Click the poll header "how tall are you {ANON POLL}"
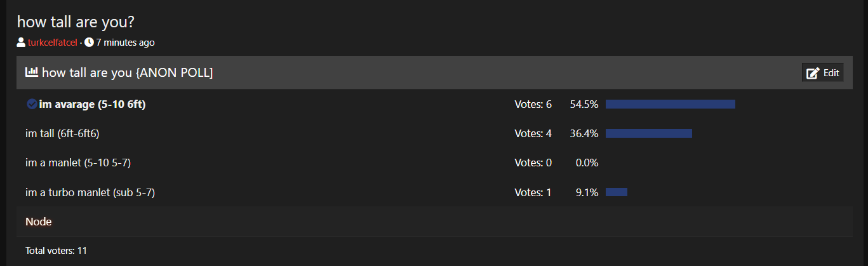 coord(127,73)
